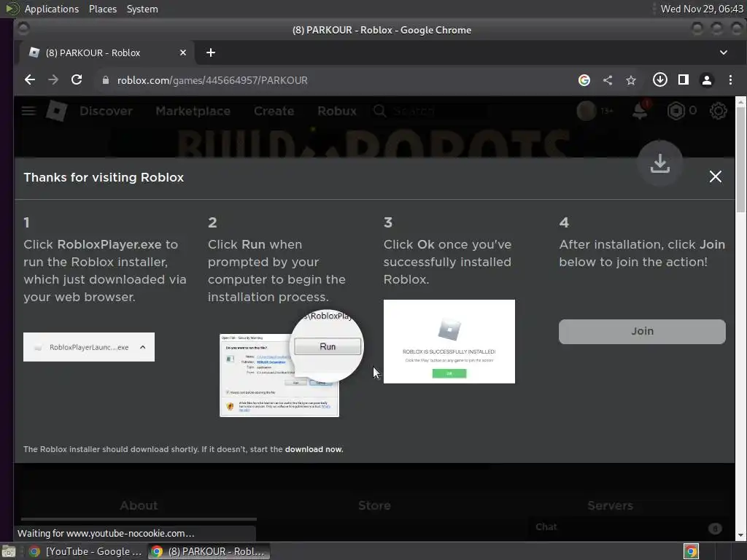Viewport: 747px width, 560px height.
Task: Open the Robux balance icon
Action: [676, 111]
